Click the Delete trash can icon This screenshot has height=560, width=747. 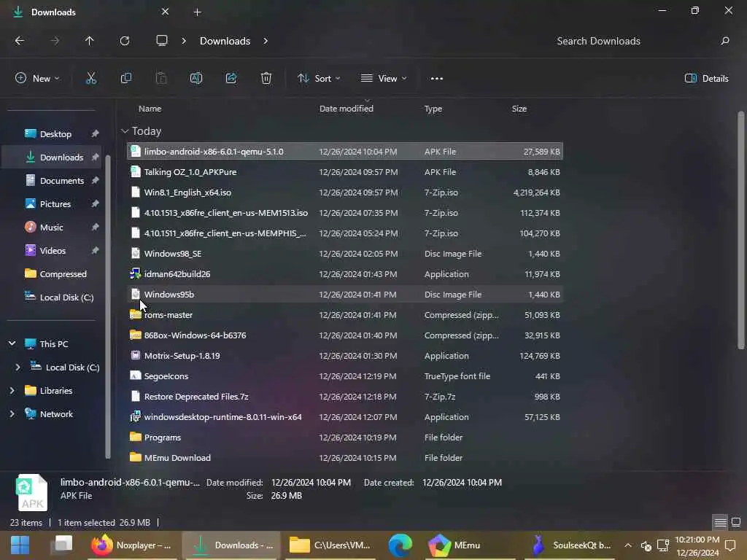266,79
